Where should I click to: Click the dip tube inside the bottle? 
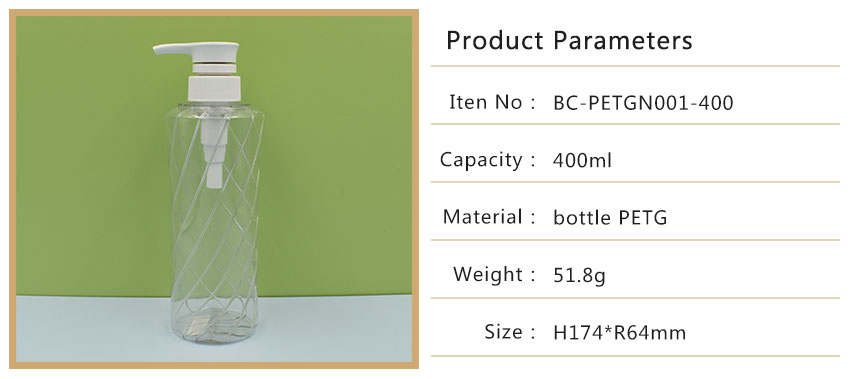215,146
